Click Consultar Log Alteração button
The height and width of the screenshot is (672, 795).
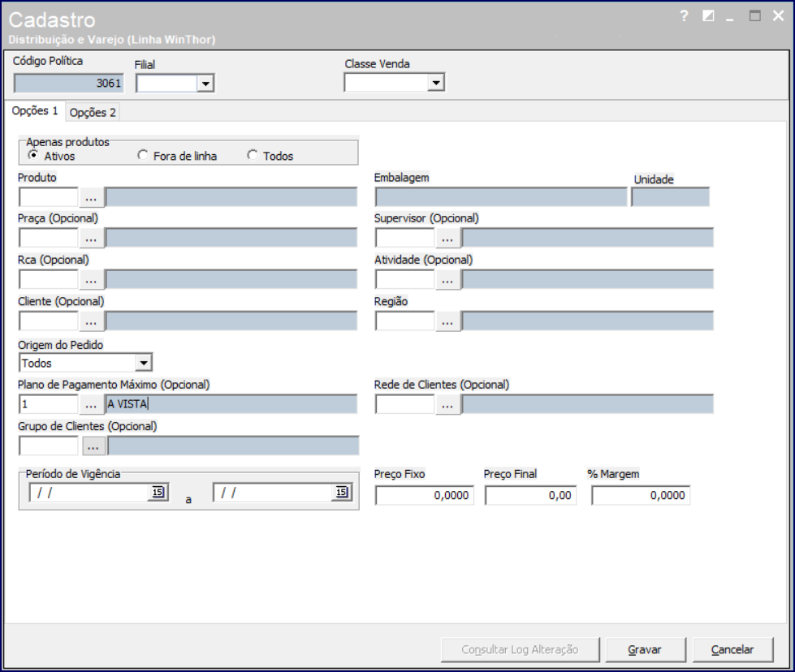point(521,650)
